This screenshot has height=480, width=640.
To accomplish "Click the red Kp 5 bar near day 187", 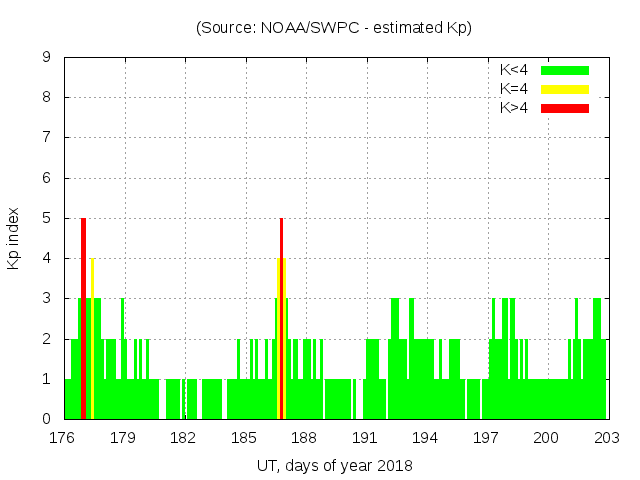I will [282, 317].
